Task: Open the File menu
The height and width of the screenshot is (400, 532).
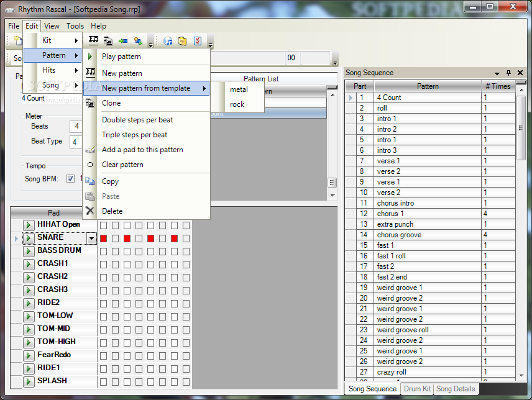Action: pos(14,25)
